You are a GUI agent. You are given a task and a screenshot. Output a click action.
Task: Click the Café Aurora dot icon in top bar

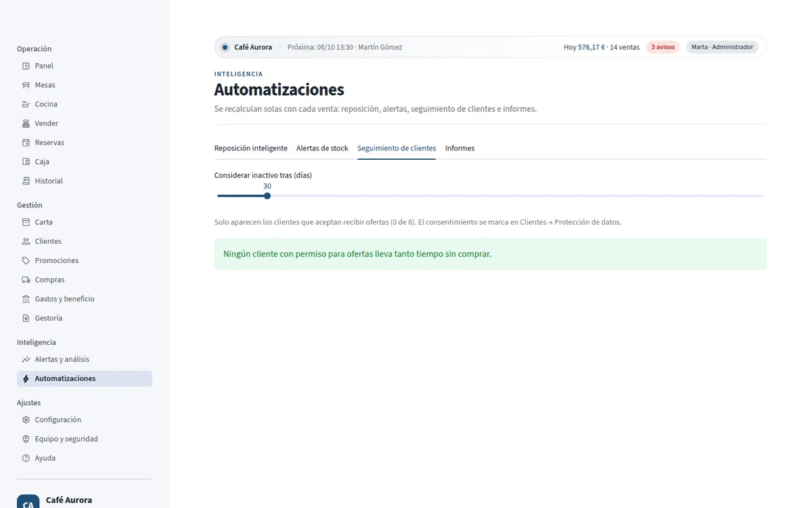tap(225, 47)
